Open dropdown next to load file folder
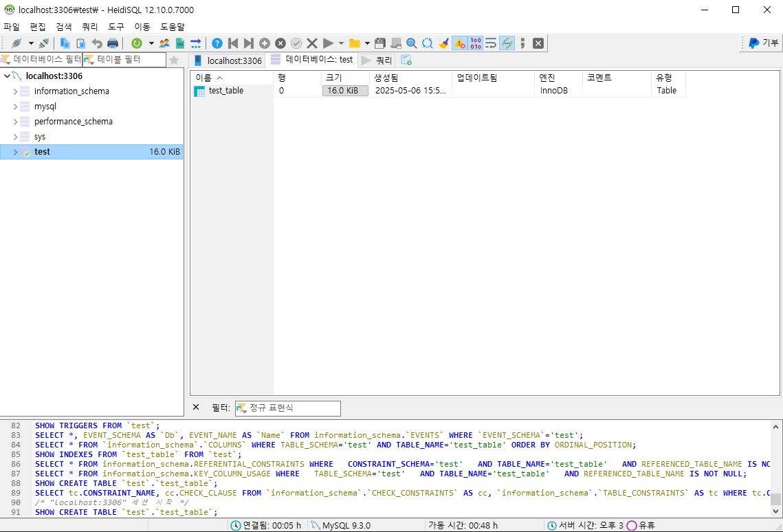Screen dimensions: 783x532 tap(367, 43)
